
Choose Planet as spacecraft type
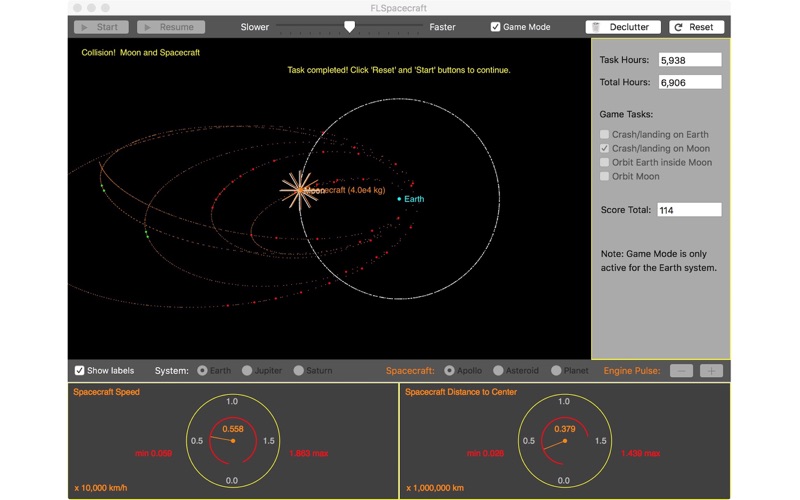pos(556,371)
